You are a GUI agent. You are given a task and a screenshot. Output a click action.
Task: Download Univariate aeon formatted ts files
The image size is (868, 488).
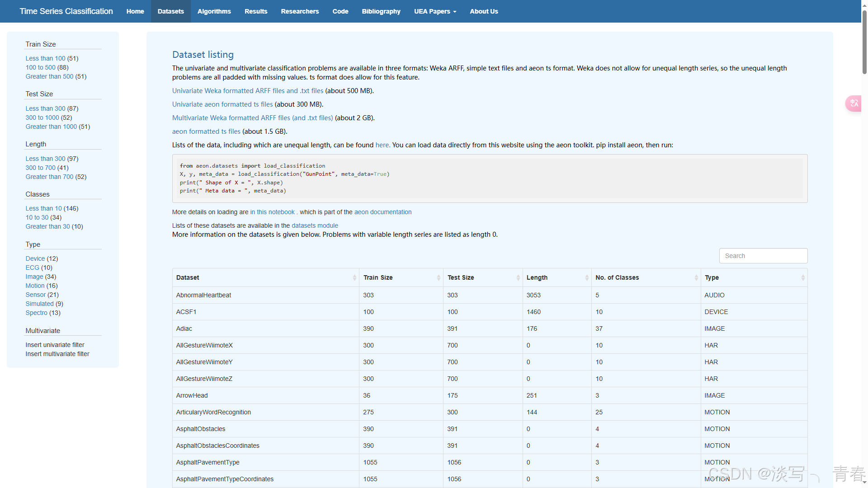[222, 104]
